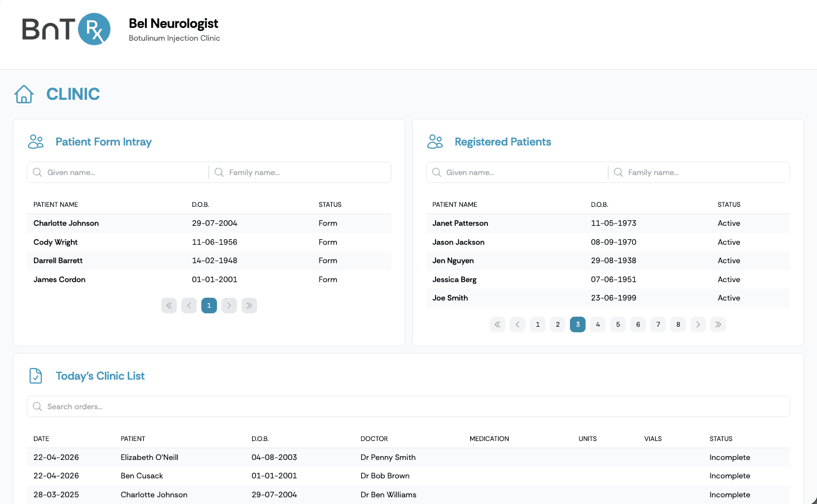
Task: Focus the Intray Given name search field
Action: tap(118, 172)
